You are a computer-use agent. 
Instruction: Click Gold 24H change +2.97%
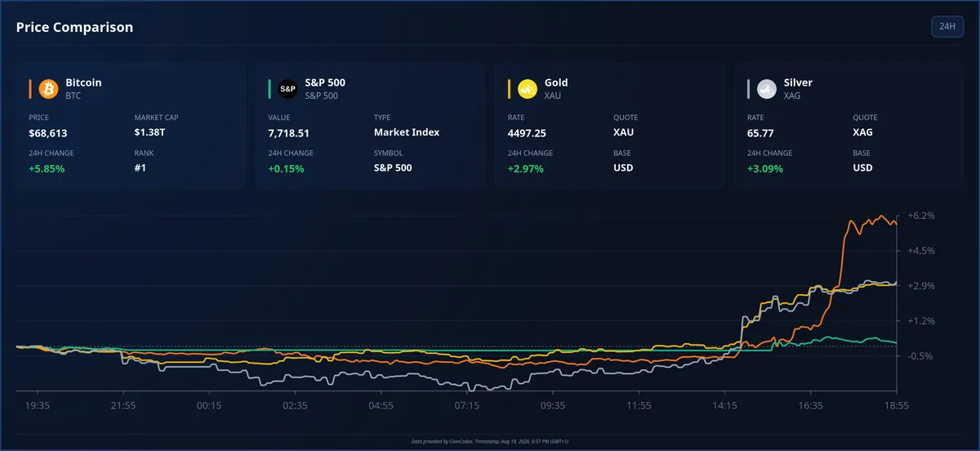click(525, 168)
